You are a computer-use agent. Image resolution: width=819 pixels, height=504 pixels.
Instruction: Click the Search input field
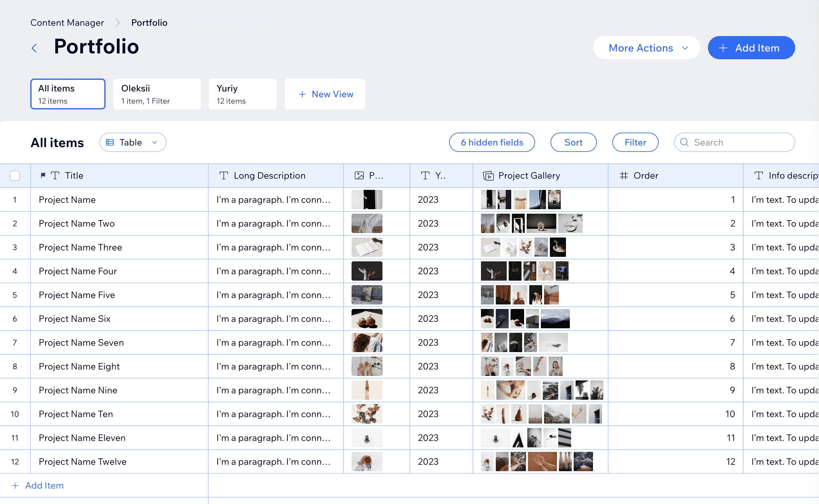pos(740,142)
